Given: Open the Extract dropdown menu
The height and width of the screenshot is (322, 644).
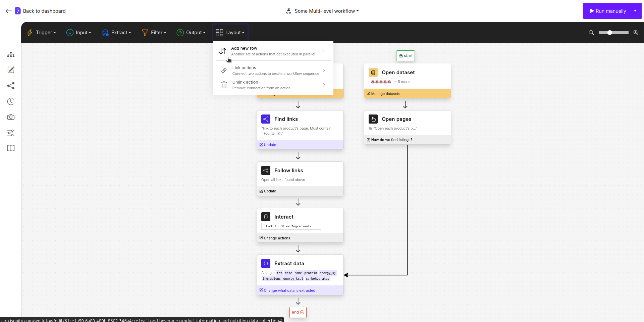Looking at the screenshot, I should tap(116, 32).
